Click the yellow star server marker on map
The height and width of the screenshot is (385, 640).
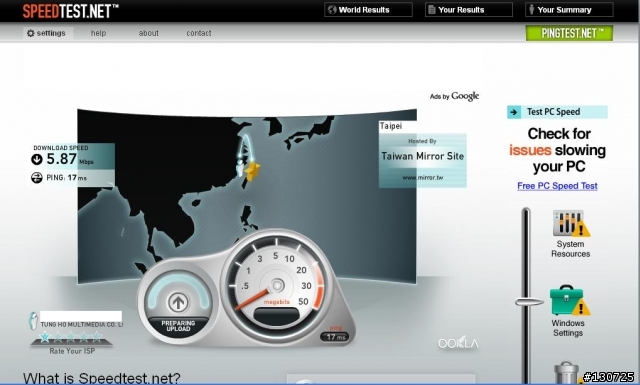253,171
